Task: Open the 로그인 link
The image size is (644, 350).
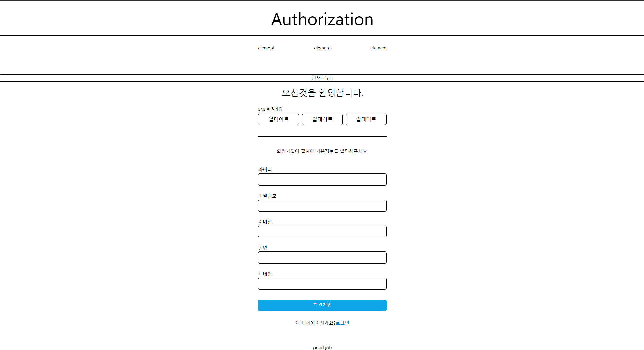Action: click(x=342, y=323)
